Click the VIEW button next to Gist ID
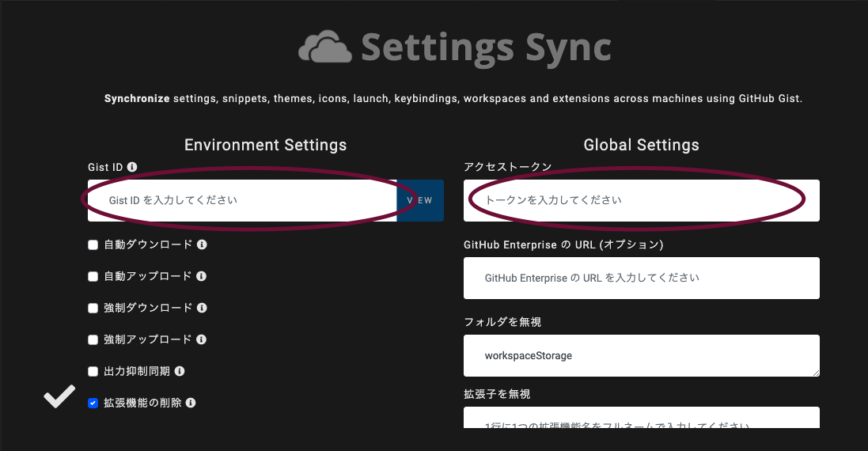868x451 pixels. point(420,200)
